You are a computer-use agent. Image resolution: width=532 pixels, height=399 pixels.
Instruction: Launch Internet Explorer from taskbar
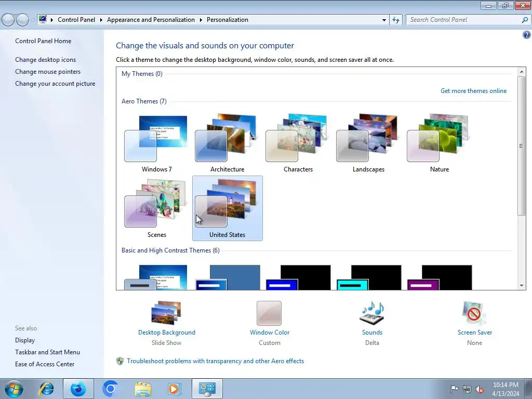click(x=46, y=389)
